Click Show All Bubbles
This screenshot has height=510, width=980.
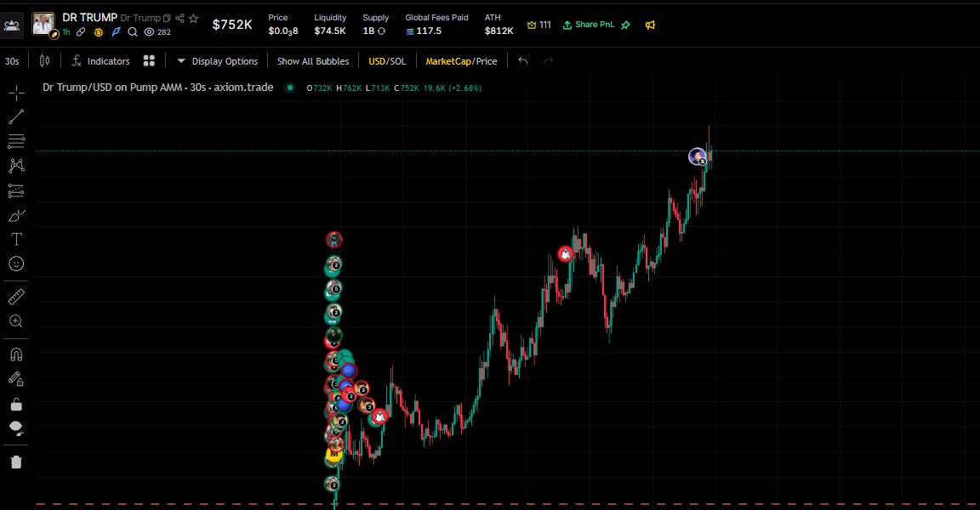[x=313, y=61]
